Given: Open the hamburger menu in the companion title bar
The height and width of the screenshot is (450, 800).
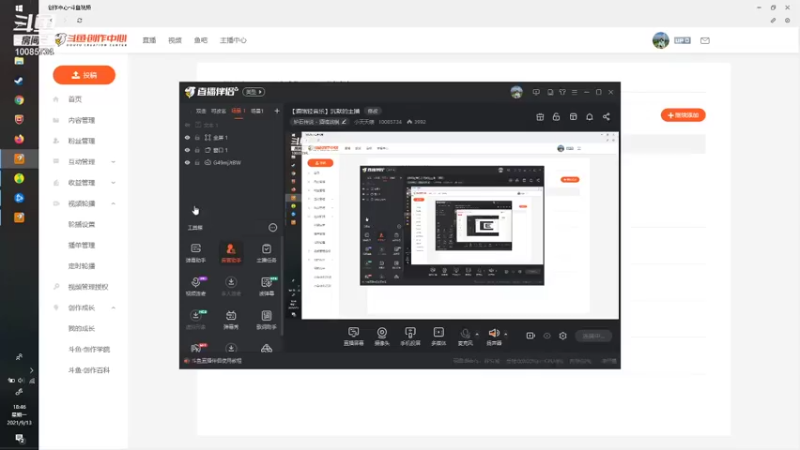Looking at the screenshot, I should 574,92.
